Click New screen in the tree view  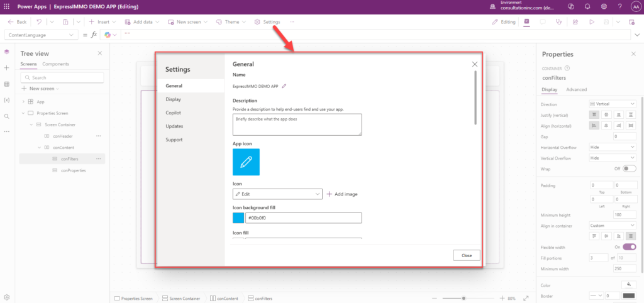pos(40,88)
